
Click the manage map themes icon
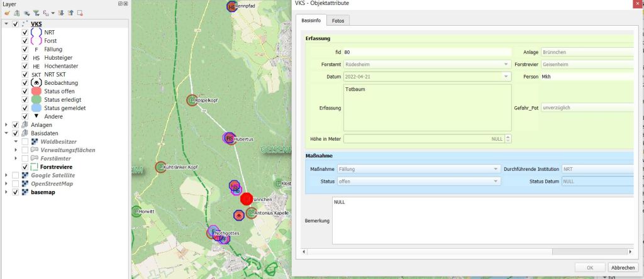click(26, 13)
